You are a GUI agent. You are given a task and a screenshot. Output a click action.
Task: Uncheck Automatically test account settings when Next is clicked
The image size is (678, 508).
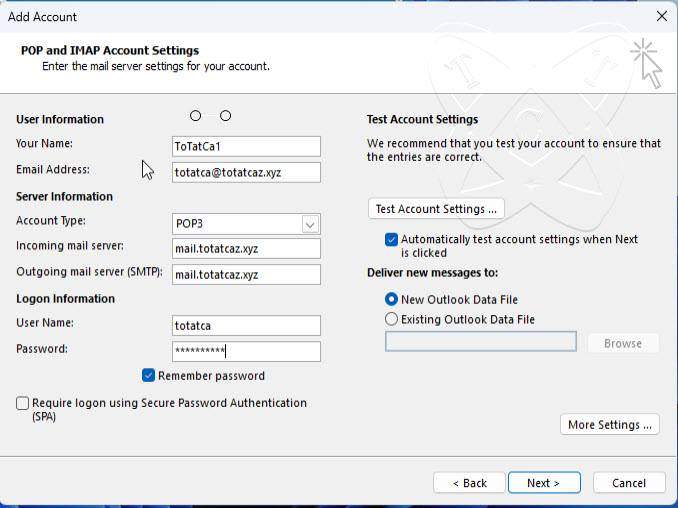coord(391,240)
